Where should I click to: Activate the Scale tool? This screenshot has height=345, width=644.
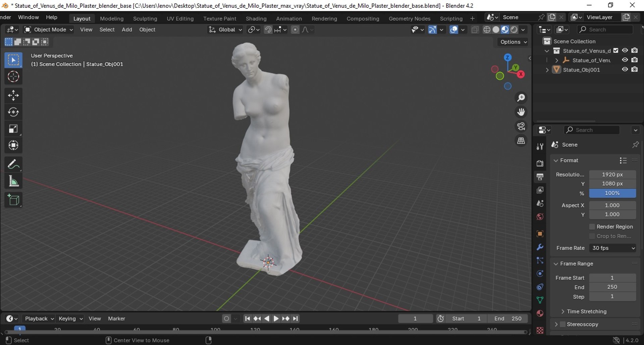pos(13,129)
